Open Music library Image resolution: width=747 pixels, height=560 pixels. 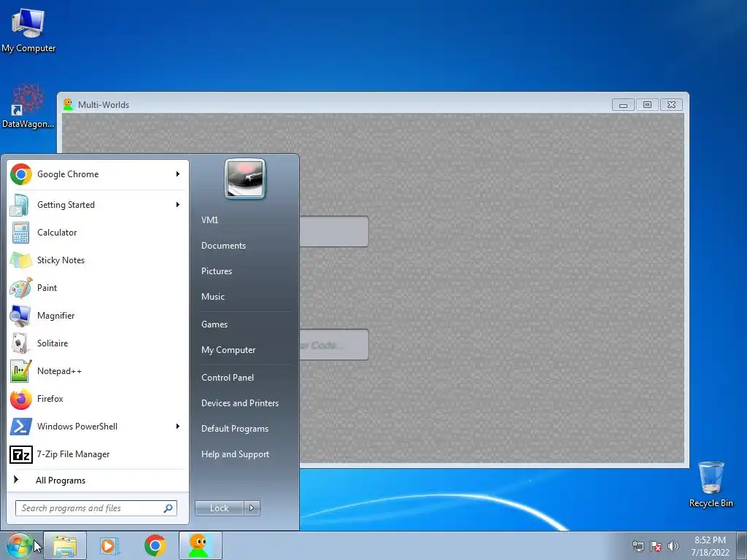pyautogui.click(x=213, y=297)
